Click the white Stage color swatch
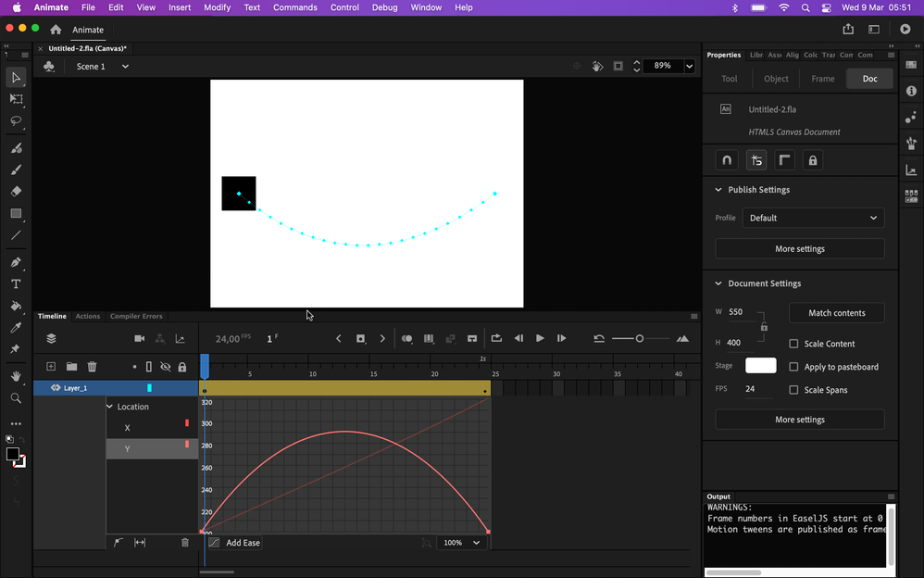 pyautogui.click(x=760, y=366)
